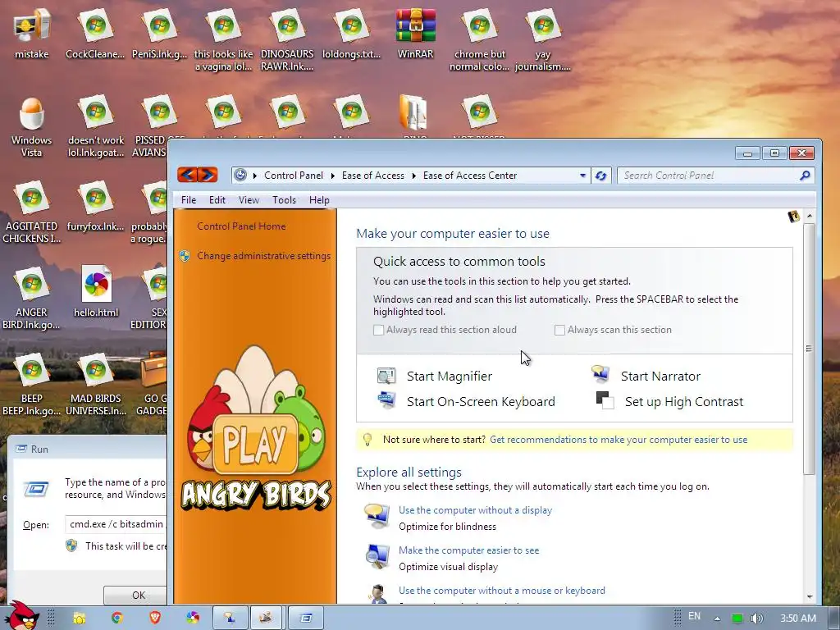This screenshot has height=630, width=840.
Task: Click the EN language indicator
Action: 694,616
